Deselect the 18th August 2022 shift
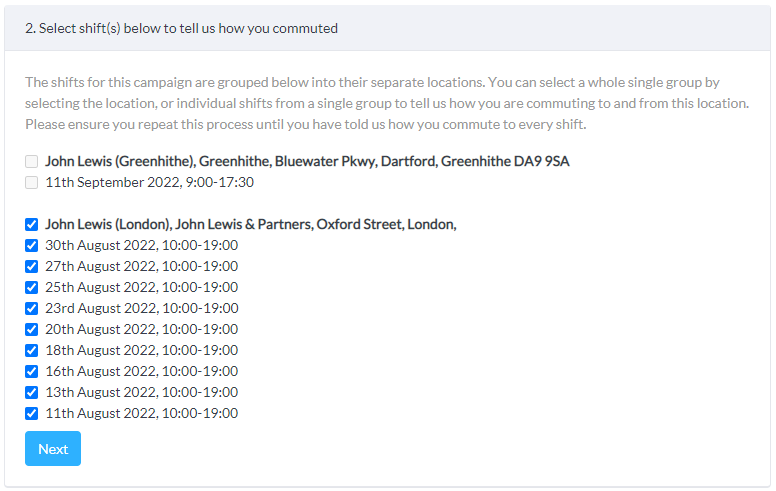Viewport: 776px width, 491px height. coord(32,350)
